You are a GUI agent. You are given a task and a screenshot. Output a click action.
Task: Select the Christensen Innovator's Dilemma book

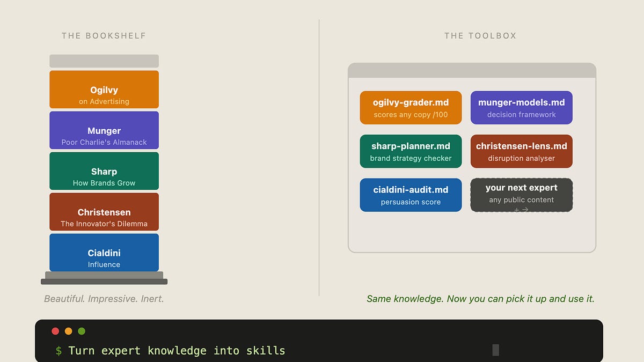(x=104, y=212)
